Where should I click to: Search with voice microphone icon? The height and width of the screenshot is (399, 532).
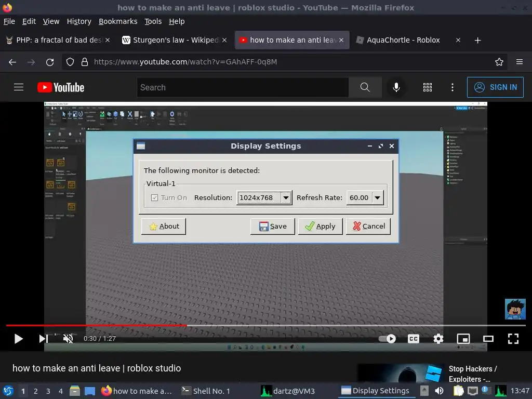coord(396,87)
